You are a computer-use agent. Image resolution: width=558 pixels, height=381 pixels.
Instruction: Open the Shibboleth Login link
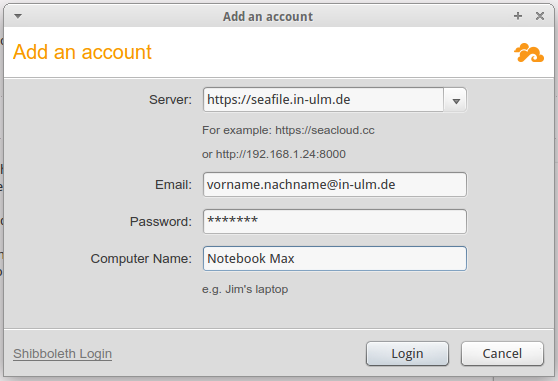coord(63,354)
